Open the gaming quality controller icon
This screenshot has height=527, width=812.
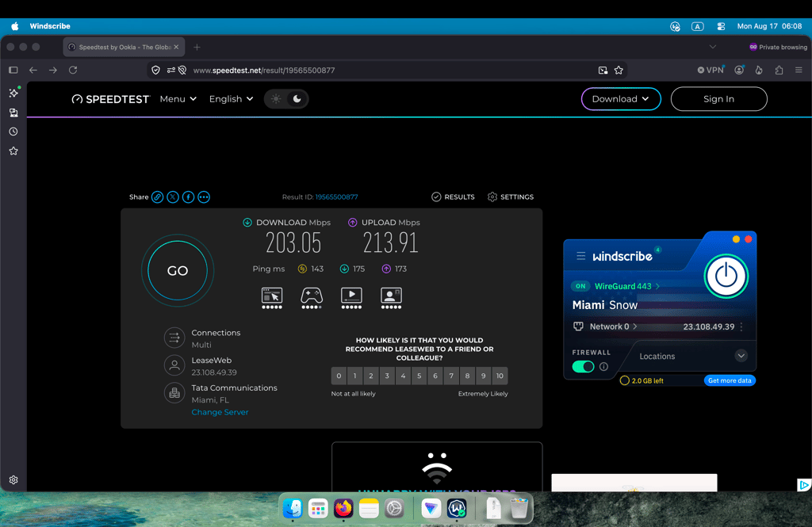tap(312, 298)
